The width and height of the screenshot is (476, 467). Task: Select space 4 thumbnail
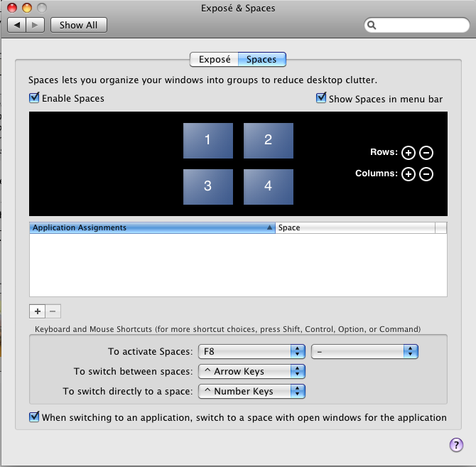click(269, 186)
